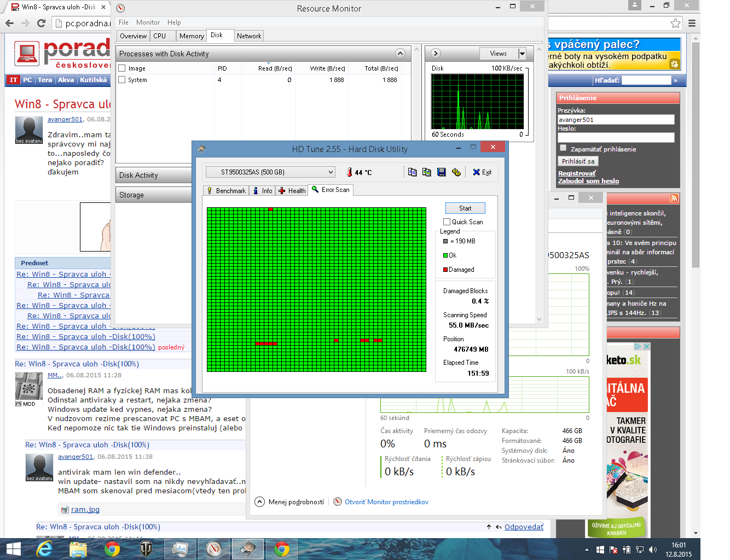The height and width of the screenshot is (560, 730).
Task: Click the Views button in Resource Monitor
Action: 498,54
